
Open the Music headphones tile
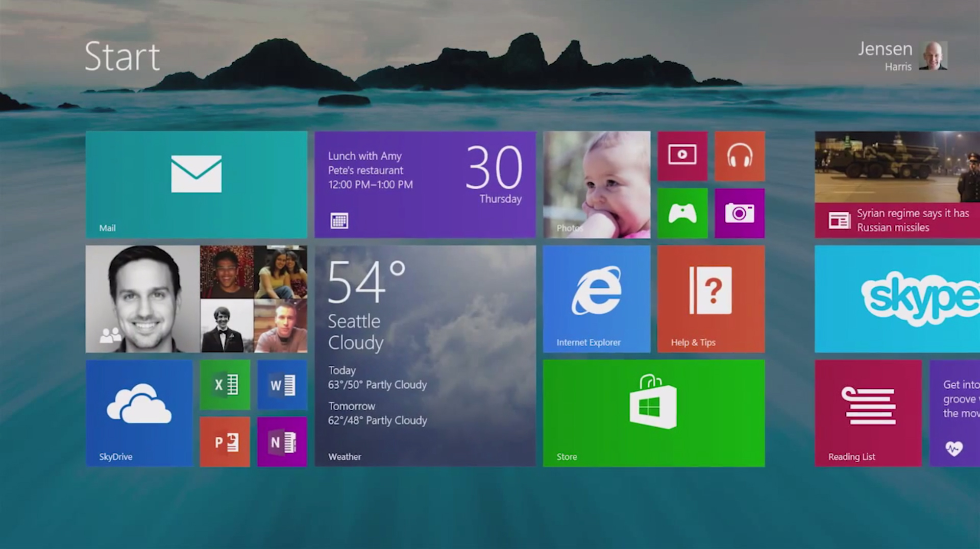pyautogui.click(x=740, y=156)
